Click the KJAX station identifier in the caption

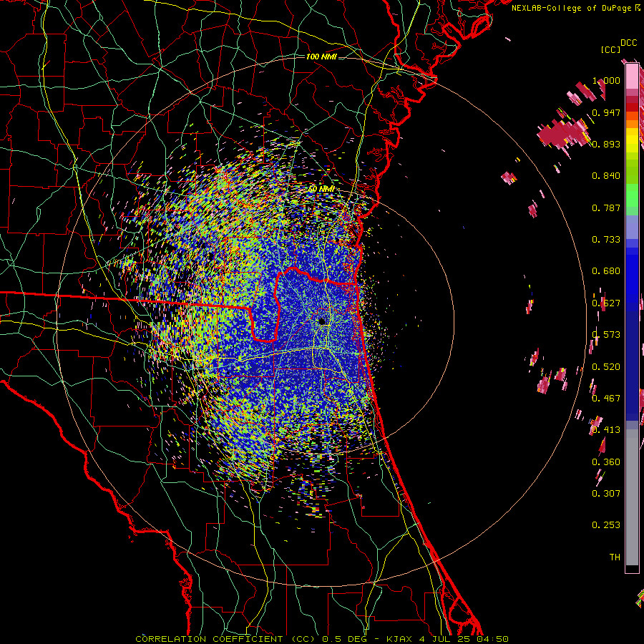[400, 639]
